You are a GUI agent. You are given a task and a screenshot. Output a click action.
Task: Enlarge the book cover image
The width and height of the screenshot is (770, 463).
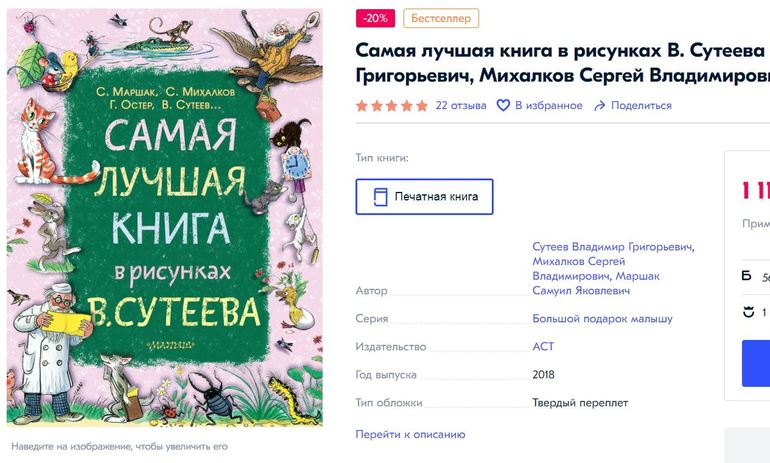(165, 217)
